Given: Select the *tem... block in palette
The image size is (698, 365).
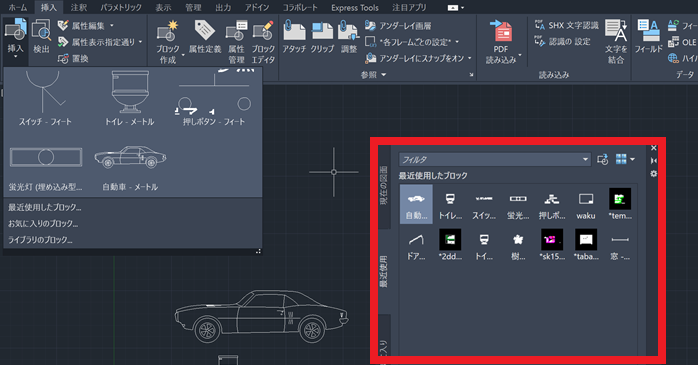Looking at the screenshot, I should (620, 205).
